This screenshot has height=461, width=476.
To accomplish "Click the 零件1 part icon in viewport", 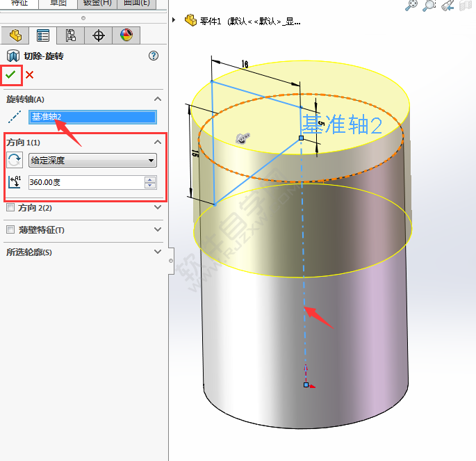I will click(x=190, y=20).
